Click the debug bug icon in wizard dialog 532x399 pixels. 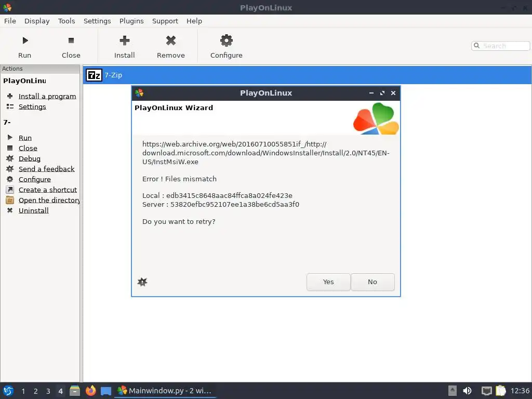[x=142, y=282]
